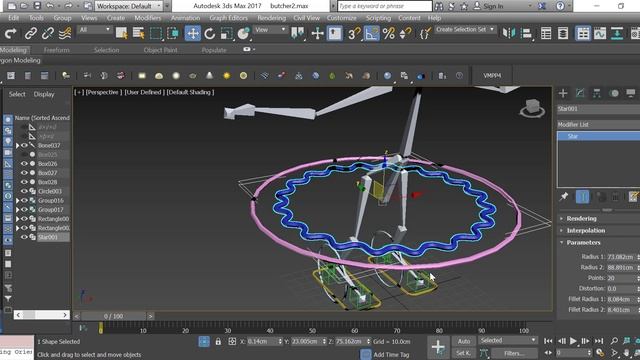Click the Points value field
The height and width of the screenshot is (360, 640).
point(620,278)
